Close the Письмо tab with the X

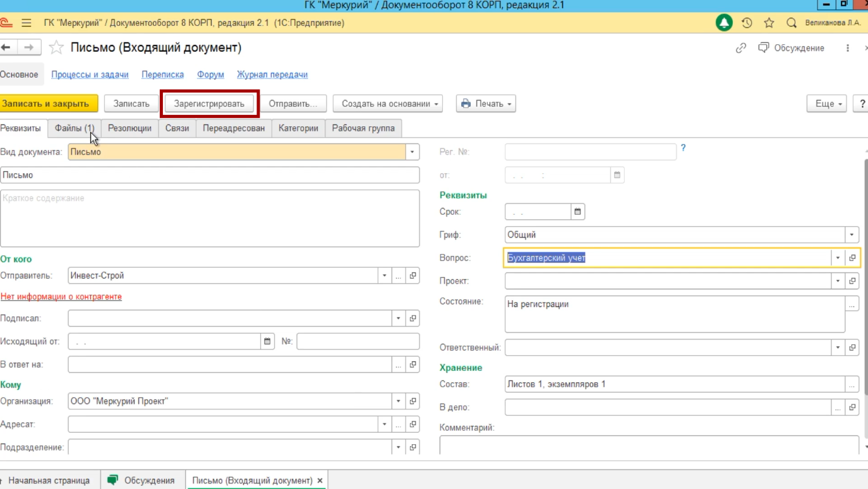click(320, 481)
